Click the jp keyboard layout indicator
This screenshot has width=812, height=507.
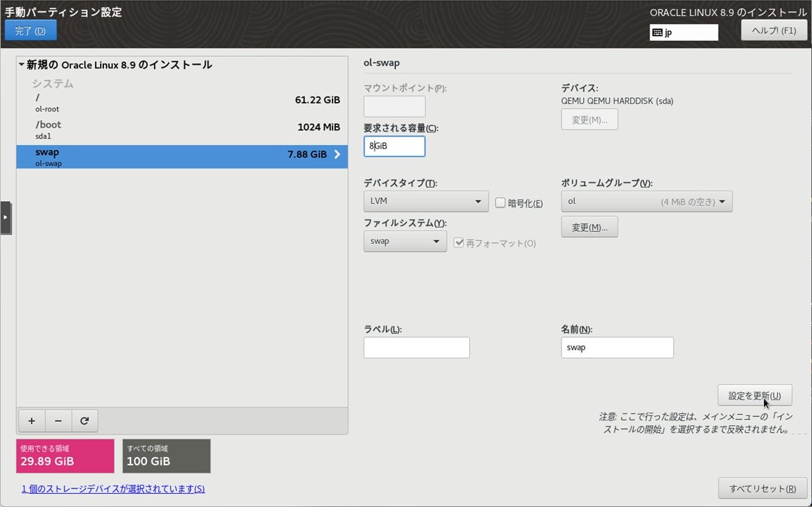(x=684, y=32)
